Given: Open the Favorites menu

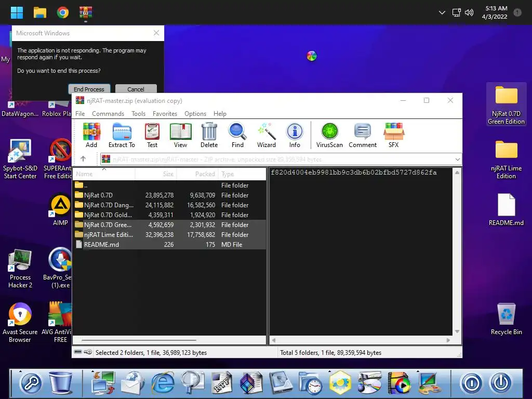Looking at the screenshot, I should pyautogui.click(x=165, y=114).
